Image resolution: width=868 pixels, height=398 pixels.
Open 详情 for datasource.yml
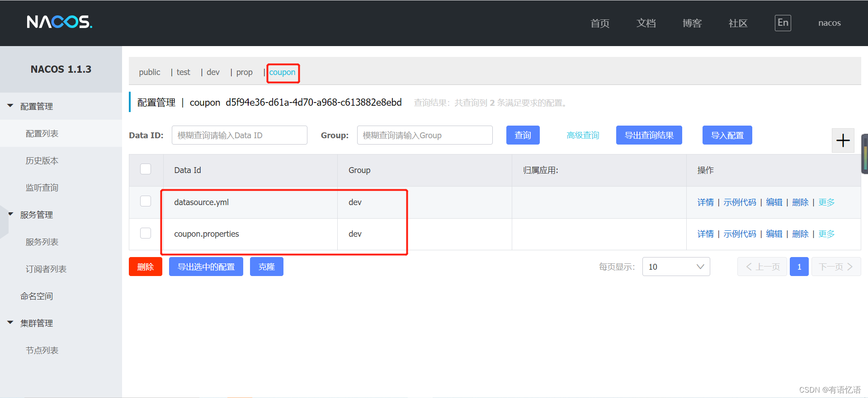tap(705, 202)
